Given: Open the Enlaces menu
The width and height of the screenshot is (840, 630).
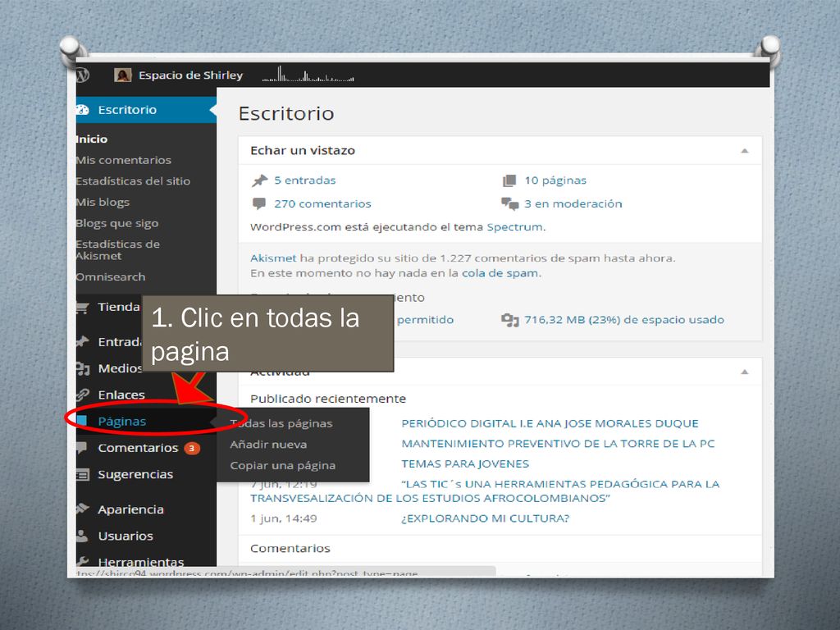Looking at the screenshot, I should pos(121,395).
